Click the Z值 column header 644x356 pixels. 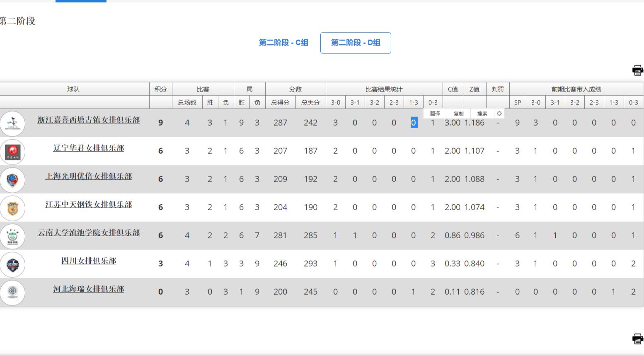475,89
